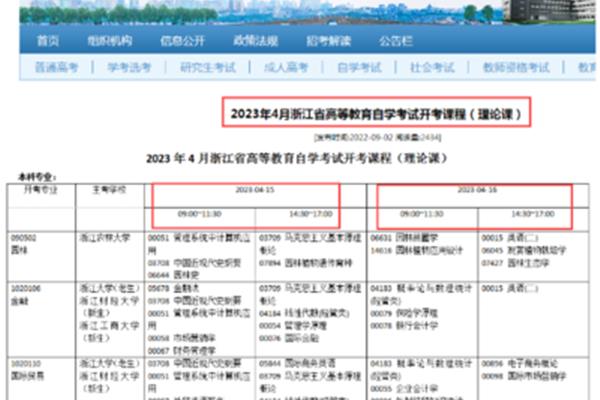
Task: Open the 信息公开 menu item
Action: pyautogui.click(x=183, y=41)
